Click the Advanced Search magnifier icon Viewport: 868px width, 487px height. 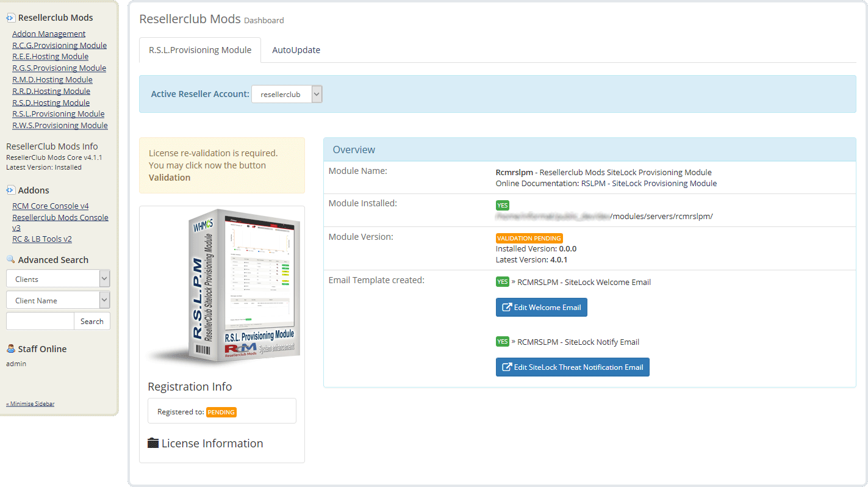[11, 259]
